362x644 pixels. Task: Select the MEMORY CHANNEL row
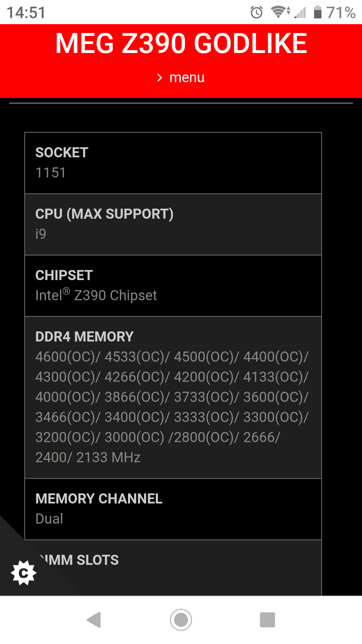click(173, 509)
